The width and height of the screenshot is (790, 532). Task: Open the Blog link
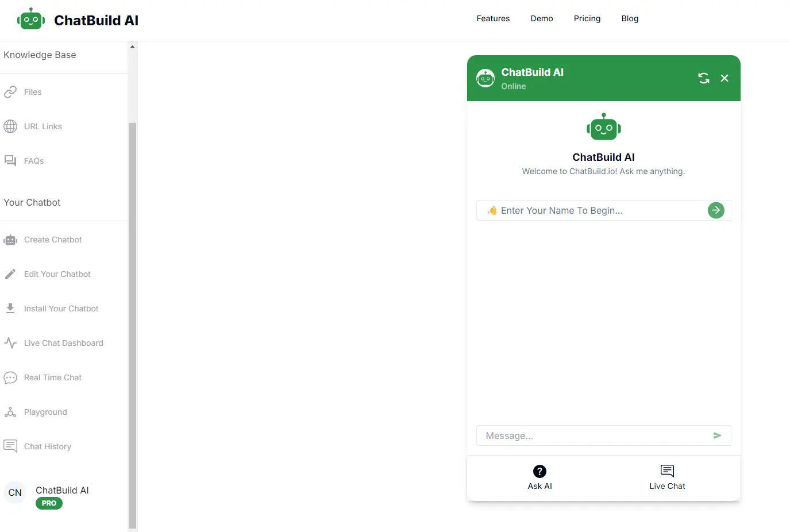click(x=630, y=18)
